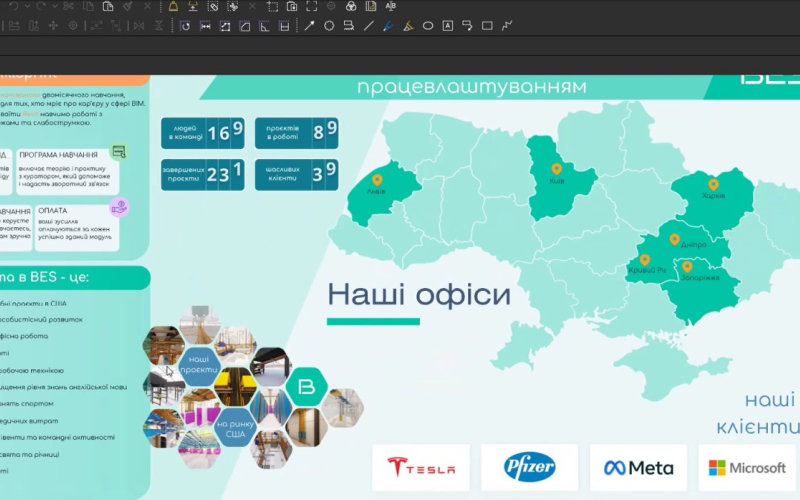Click the 'проектів в роботі 89' counter
This screenshot has width=800, height=500.
tap(296, 133)
